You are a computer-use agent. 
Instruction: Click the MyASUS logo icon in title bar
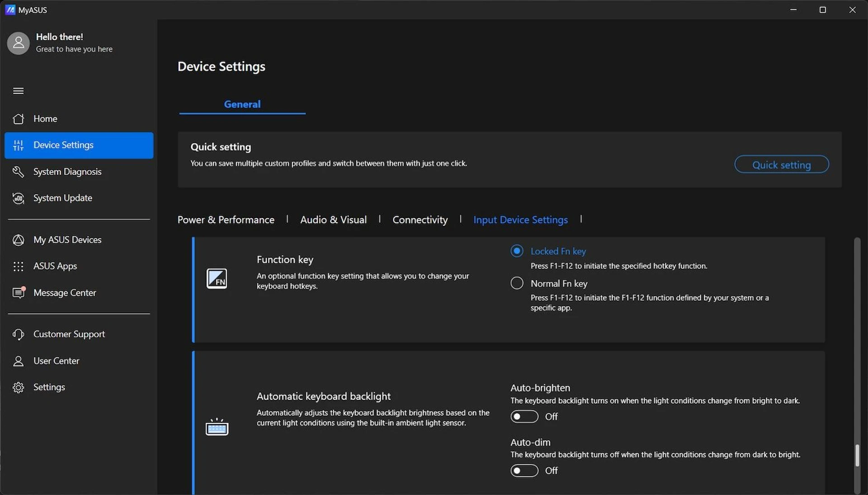(x=10, y=9)
